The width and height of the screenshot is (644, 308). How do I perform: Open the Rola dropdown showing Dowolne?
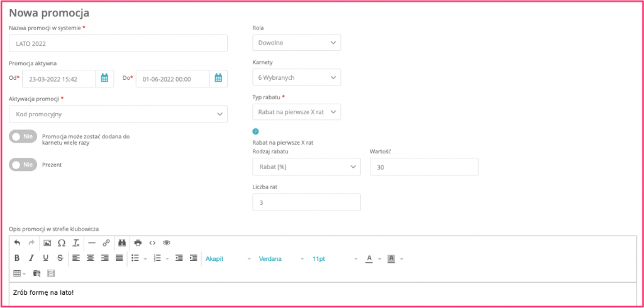[297, 42]
